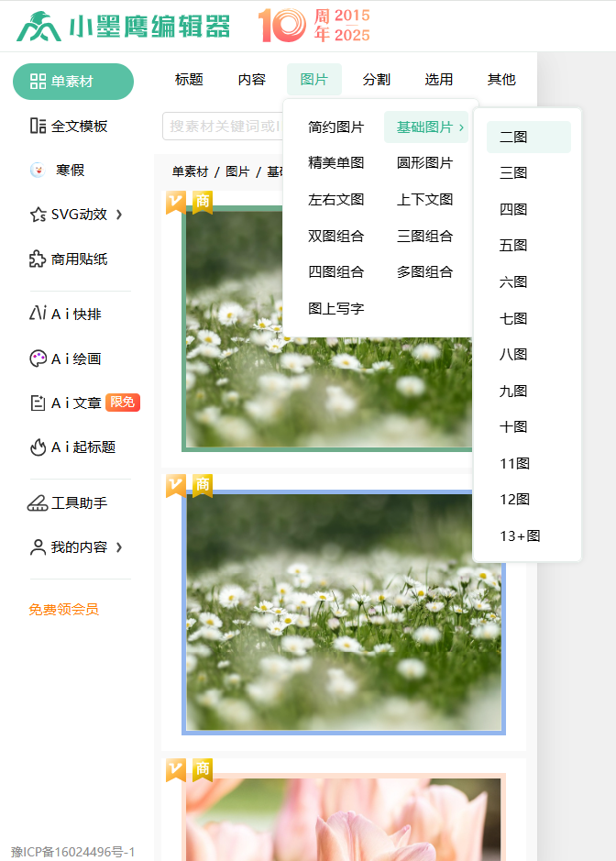Choose 圆形图片 from the image menu
The image size is (616, 861).
click(x=425, y=162)
